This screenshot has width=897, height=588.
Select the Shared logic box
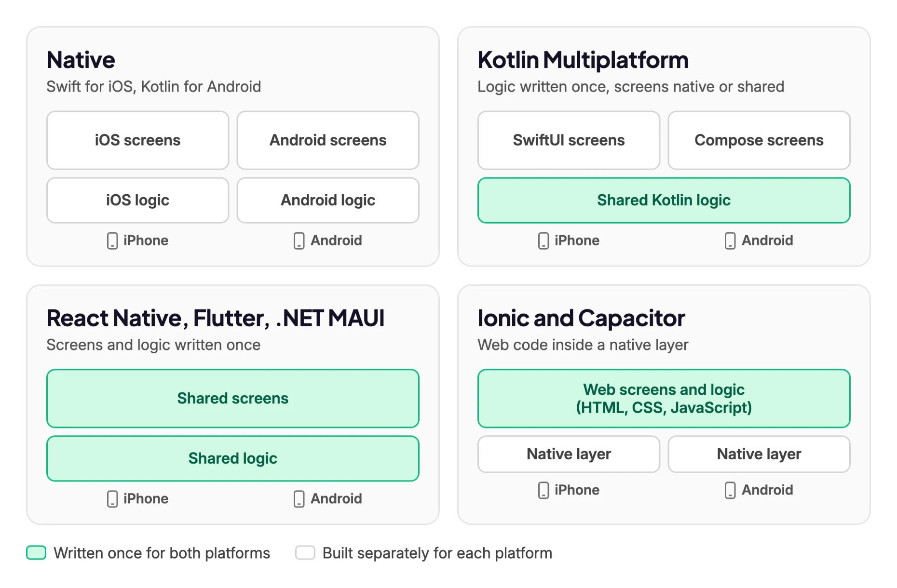click(233, 458)
